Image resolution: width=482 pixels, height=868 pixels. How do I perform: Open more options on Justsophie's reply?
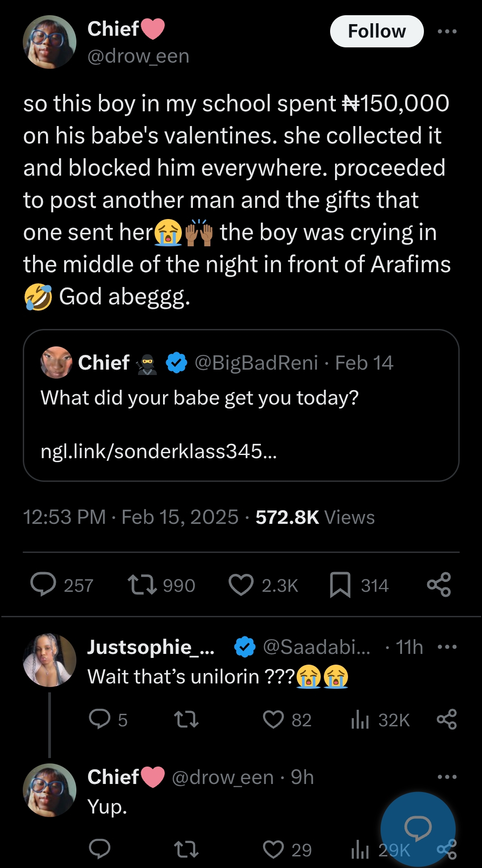coord(447,647)
